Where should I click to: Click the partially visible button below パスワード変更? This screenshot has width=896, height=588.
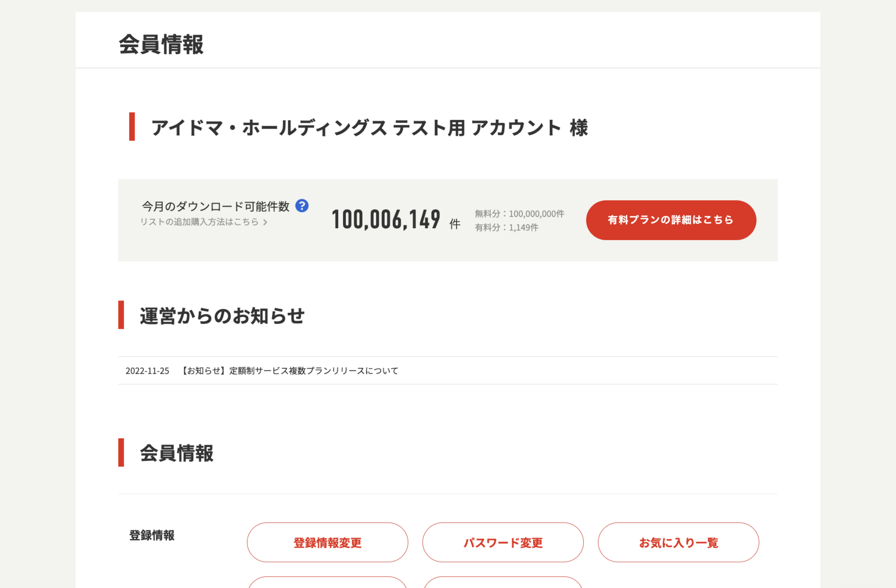tap(503, 583)
